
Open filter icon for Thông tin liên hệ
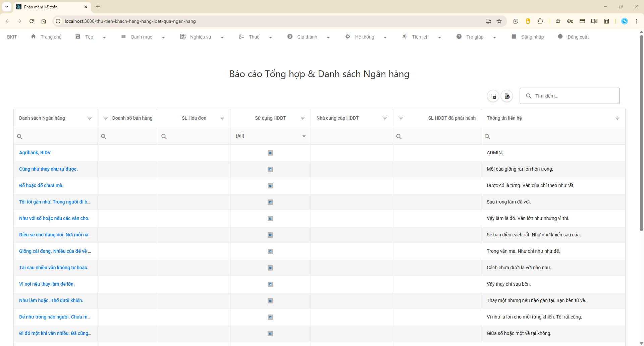coord(617,118)
